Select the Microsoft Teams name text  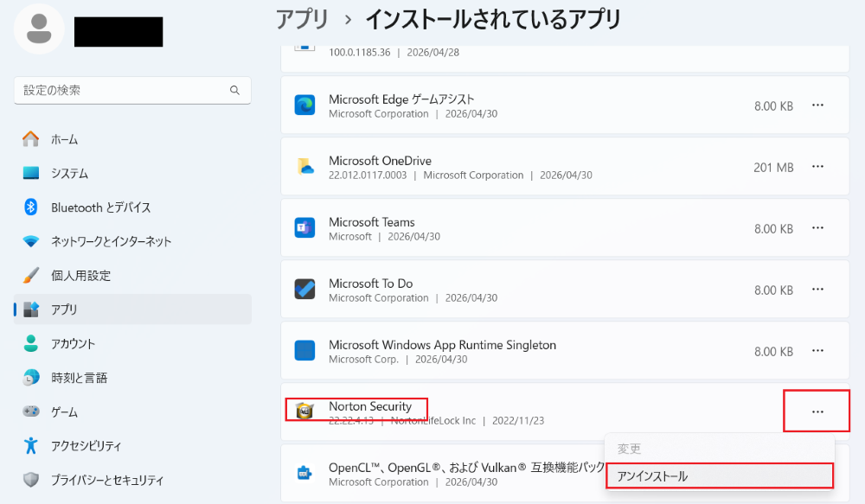(372, 221)
